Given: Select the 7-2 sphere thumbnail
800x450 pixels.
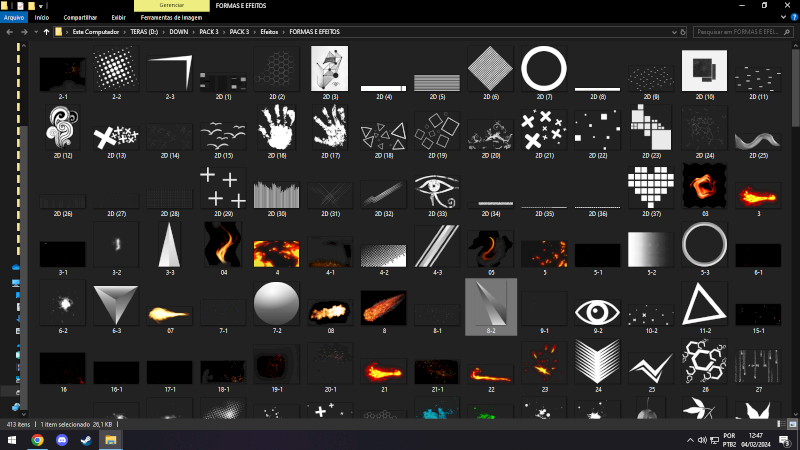Looking at the screenshot, I should click(x=275, y=303).
